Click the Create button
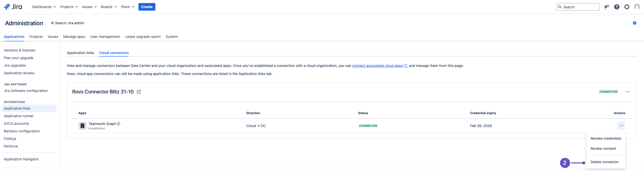644x172 pixels. pyautogui.click(x=147, y=7)
